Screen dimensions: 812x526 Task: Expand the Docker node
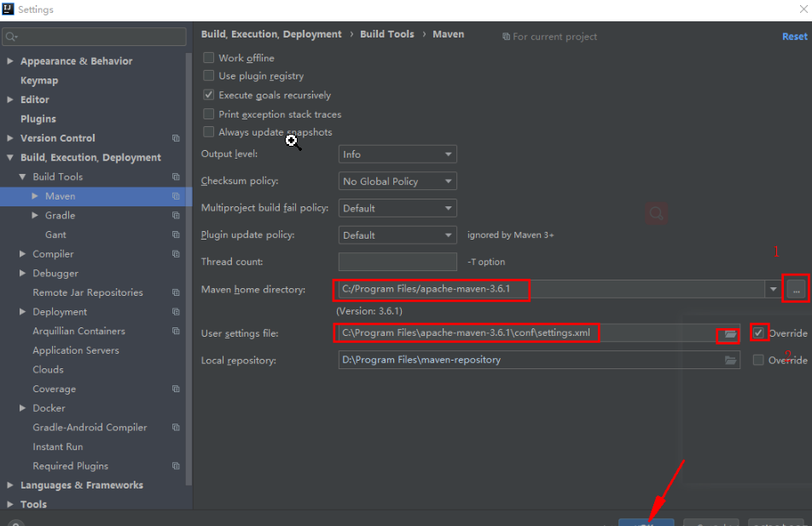22,408
